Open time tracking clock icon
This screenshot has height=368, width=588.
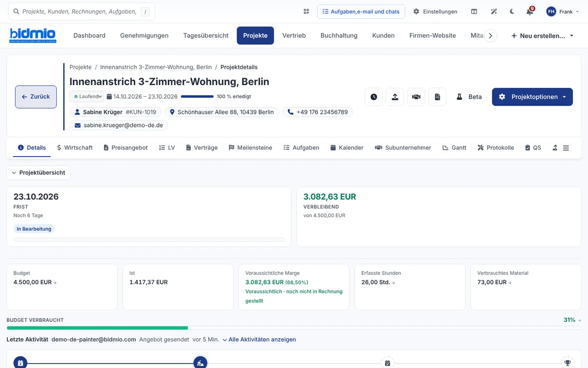pos(374,97)
